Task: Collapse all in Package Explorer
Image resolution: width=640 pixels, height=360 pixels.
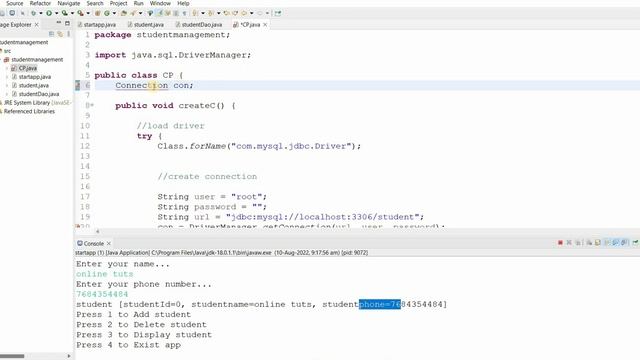Action: tap(51, 34)
